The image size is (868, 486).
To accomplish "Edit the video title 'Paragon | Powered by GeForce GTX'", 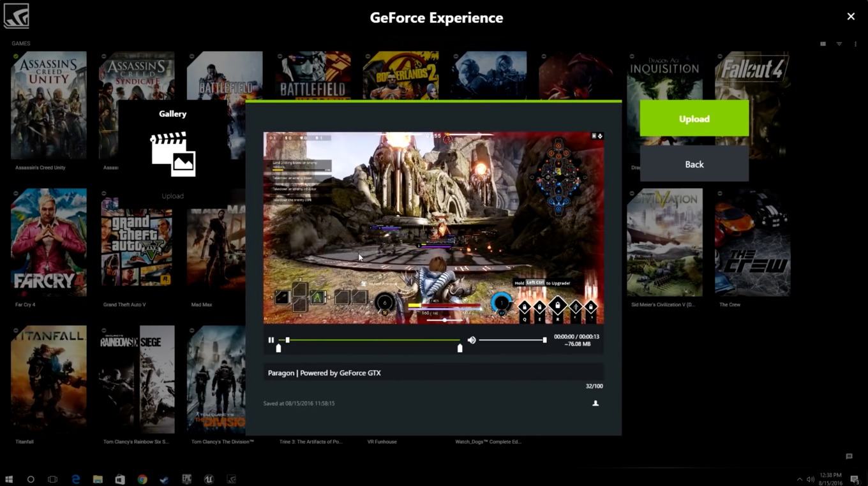I will pyautogui.click(x=433, y=372).
